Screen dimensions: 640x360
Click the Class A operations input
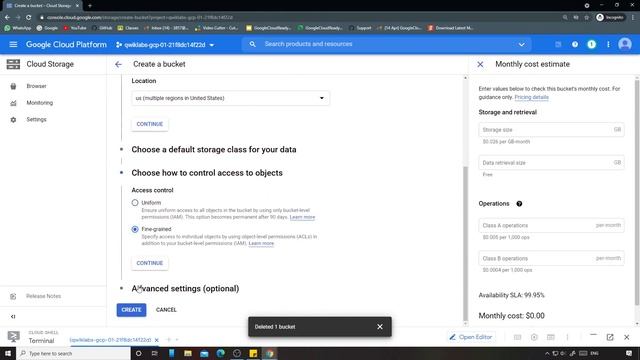[551, 225]
